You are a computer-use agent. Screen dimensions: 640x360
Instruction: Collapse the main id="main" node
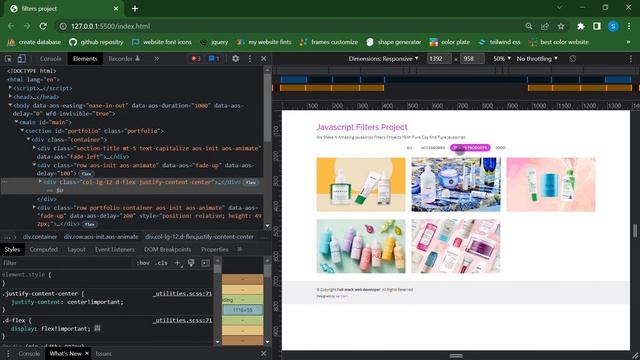coord(16,122)
